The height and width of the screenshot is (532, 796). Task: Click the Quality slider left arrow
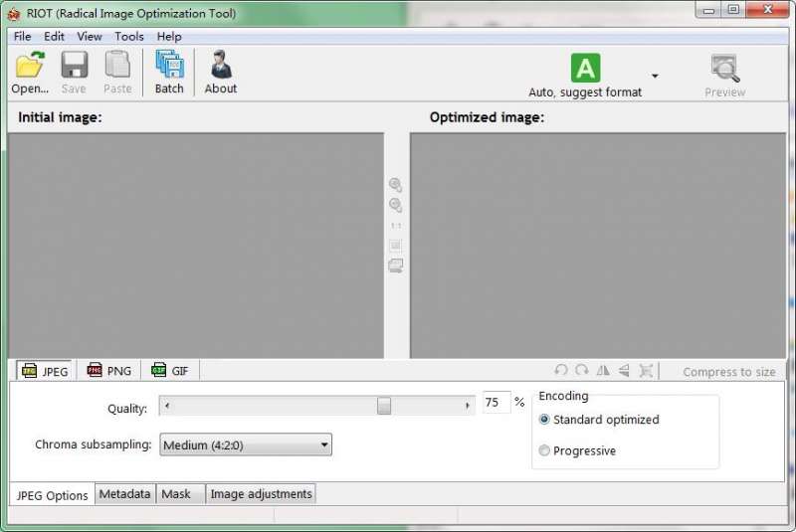(167, 405)
